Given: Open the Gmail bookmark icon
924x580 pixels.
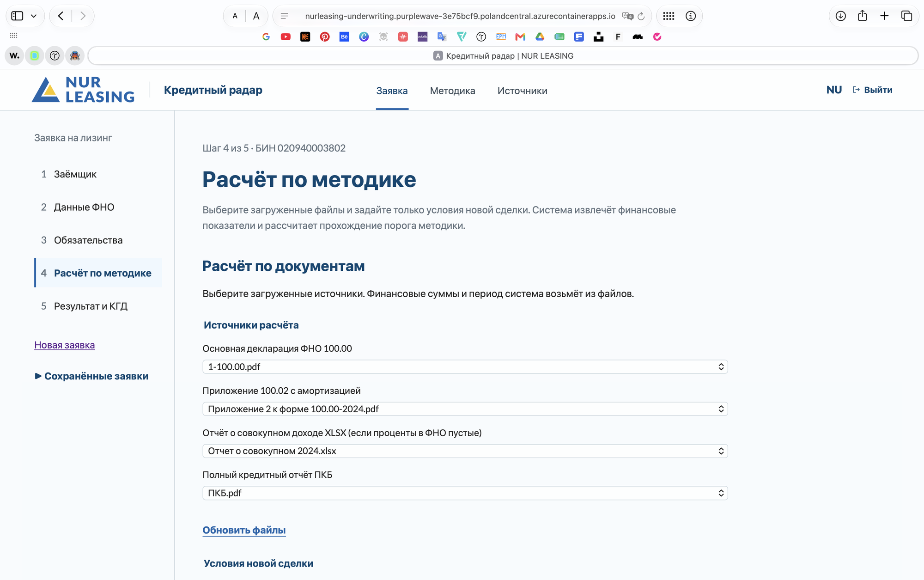Looking at the screenshot, I should pos(520,37).
